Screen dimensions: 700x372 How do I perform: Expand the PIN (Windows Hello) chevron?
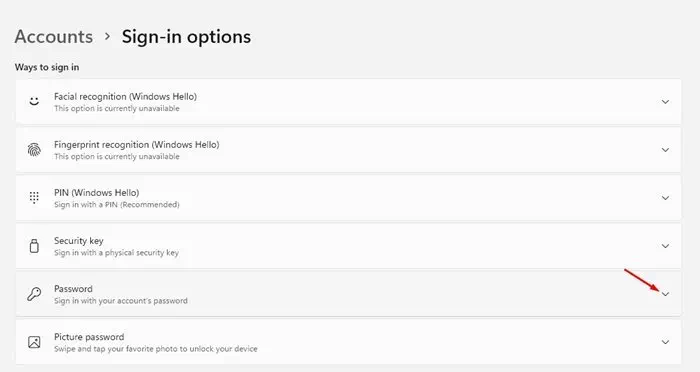665,198
